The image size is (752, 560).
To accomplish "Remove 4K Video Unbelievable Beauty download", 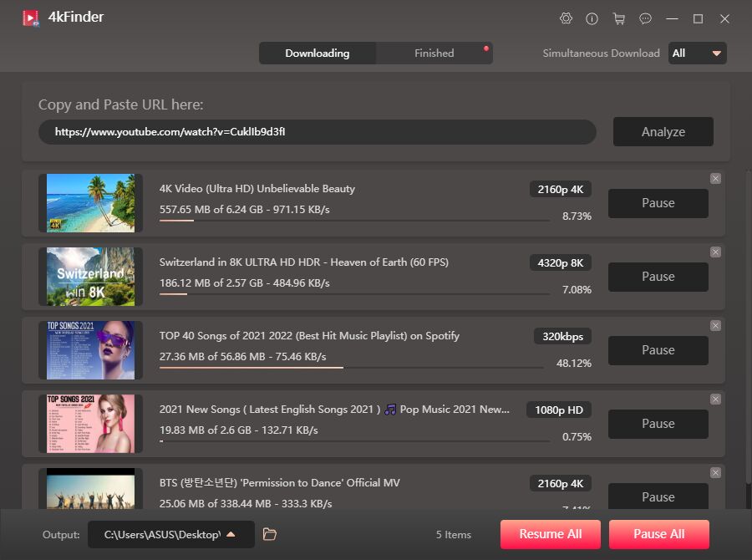I will (715, 179).
